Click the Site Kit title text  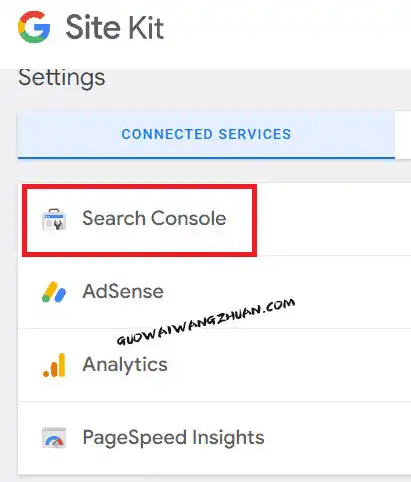pyautogui.click(x=115, y=27)
